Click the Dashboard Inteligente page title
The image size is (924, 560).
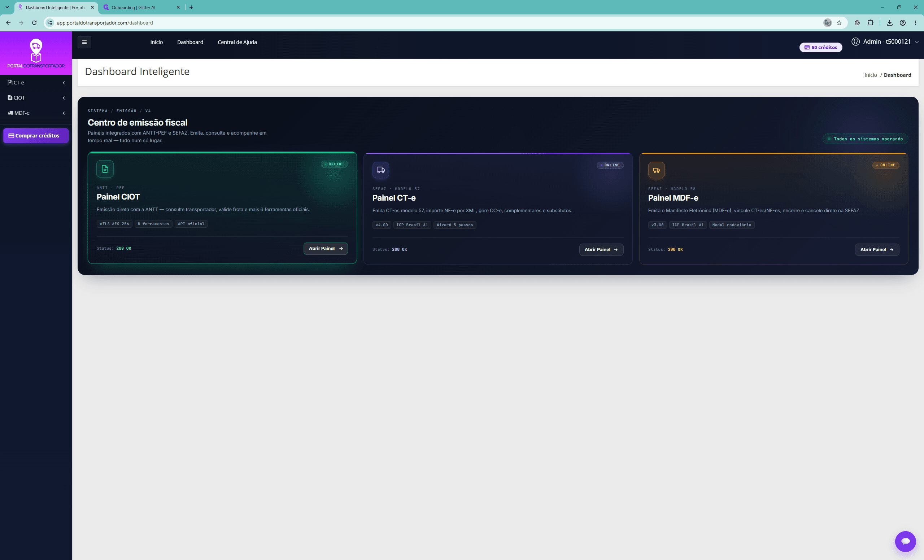tap(137, 71)
